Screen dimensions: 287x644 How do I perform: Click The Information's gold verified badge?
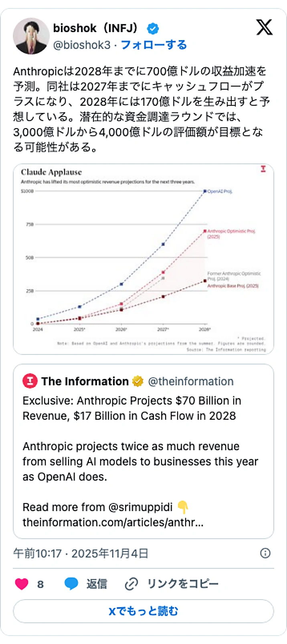[138, 381]
